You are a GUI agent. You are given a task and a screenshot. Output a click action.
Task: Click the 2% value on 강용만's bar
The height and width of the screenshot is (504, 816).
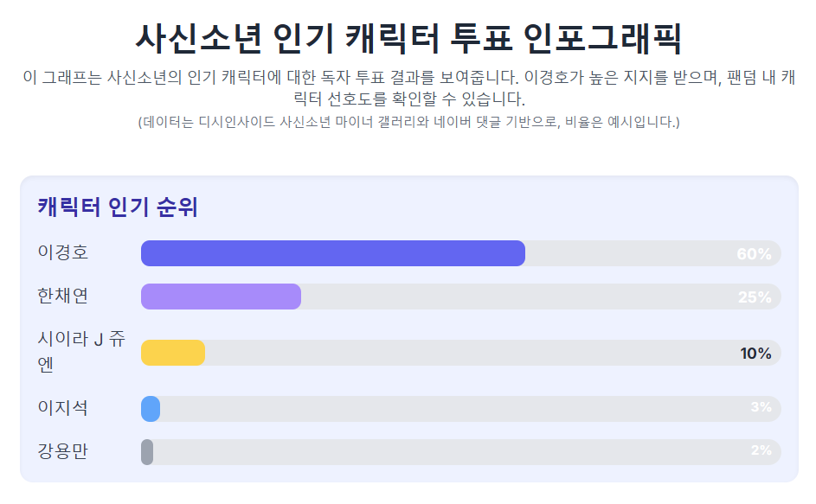(761, 450)
